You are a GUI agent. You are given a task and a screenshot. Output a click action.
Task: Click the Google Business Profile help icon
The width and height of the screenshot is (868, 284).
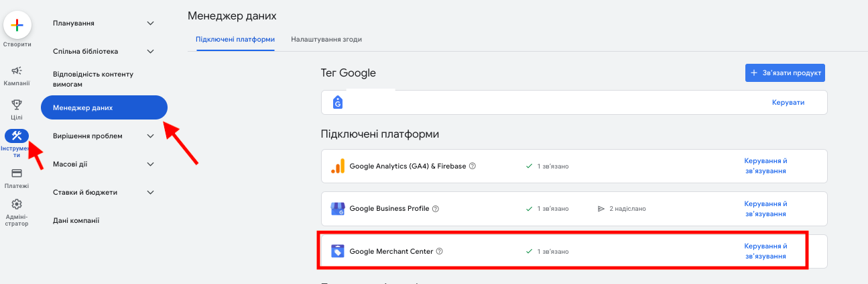436,209
